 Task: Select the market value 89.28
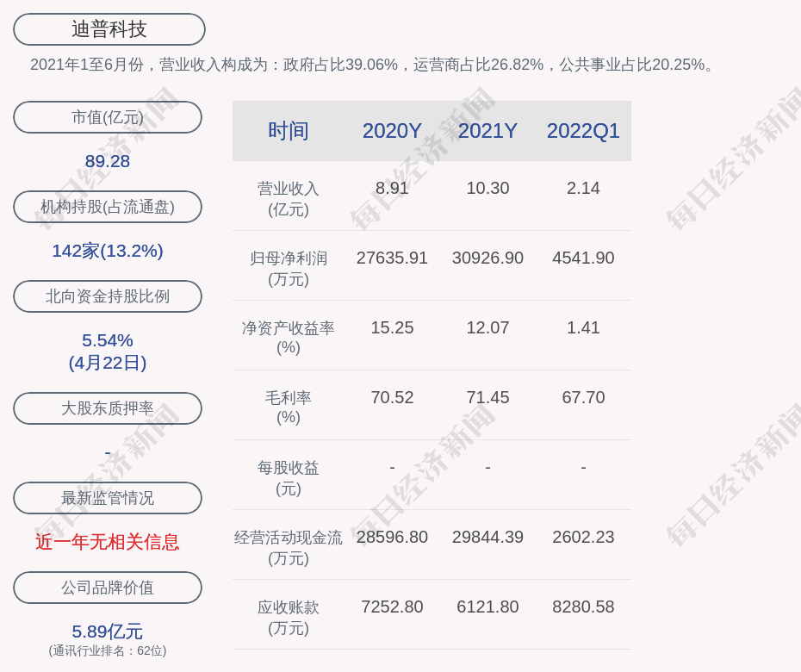[108, 161]
